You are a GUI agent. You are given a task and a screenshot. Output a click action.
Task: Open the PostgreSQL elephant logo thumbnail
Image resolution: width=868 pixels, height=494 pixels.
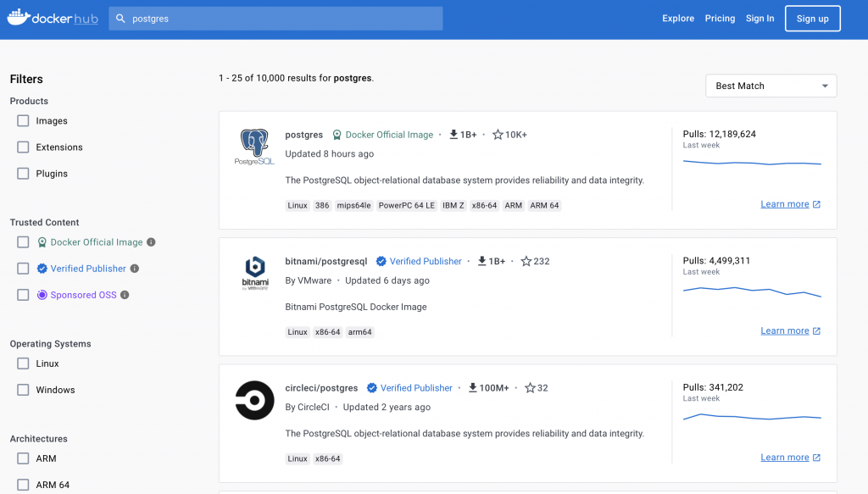coord(254,147)
